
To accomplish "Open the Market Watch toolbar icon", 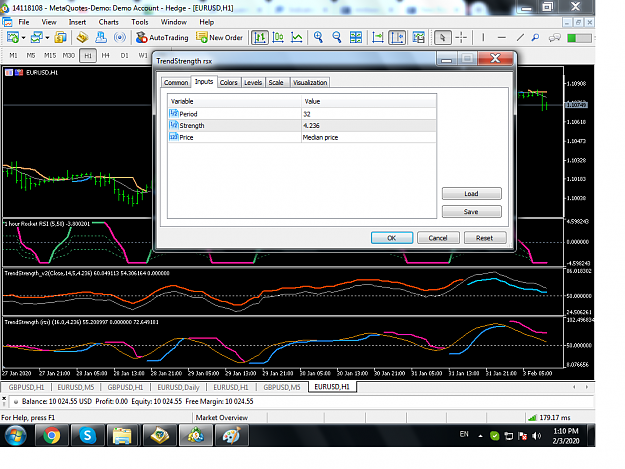I will click(61, 37).
